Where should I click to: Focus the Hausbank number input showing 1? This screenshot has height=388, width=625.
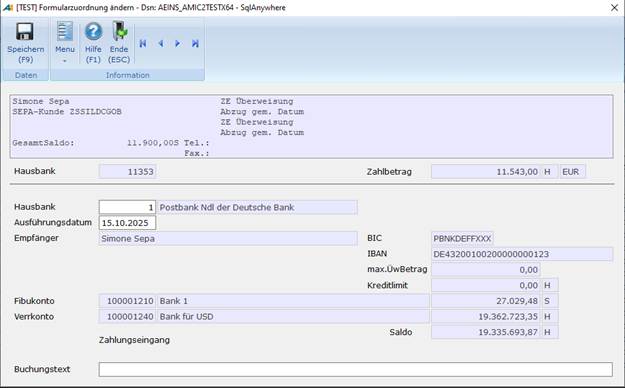127,207
